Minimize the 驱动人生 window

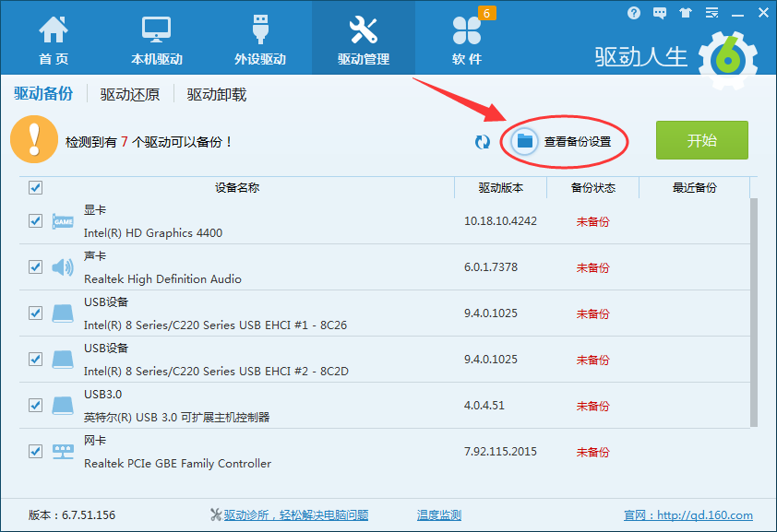(x=737, y=15)
